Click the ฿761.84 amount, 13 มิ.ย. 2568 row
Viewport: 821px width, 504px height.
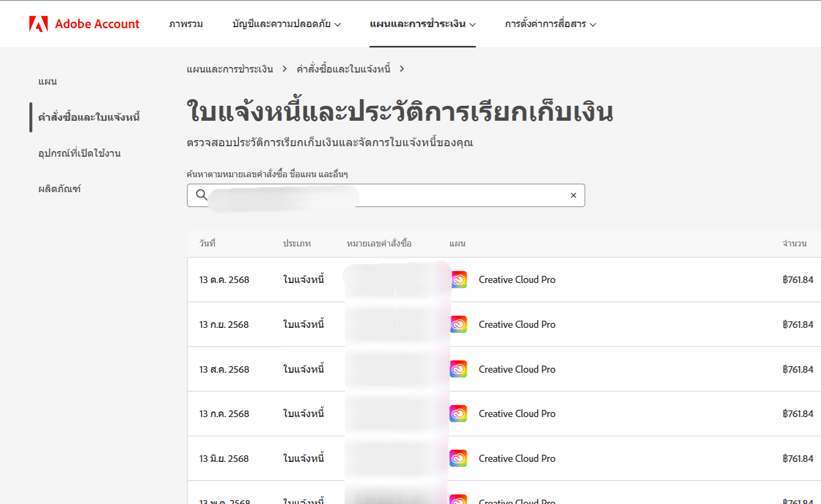tap(798, 459)
